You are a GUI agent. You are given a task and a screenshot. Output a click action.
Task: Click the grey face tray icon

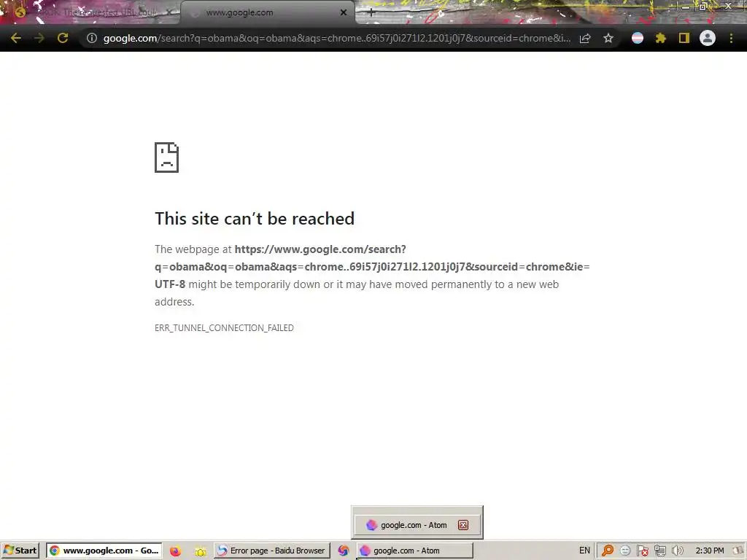[x=625, y=551]
